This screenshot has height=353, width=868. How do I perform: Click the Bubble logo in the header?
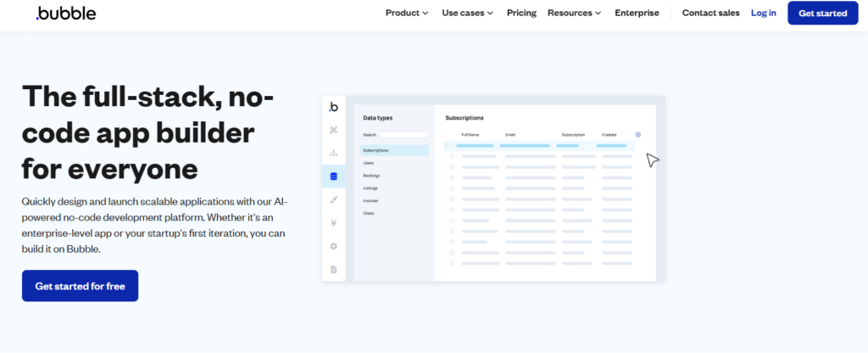click(66, 13)
